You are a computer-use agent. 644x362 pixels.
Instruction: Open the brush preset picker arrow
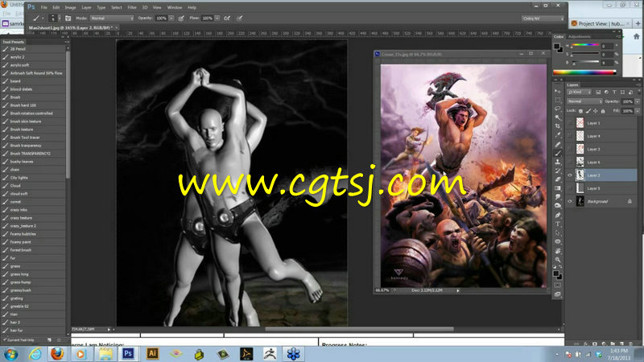pyautogui.click(x=60, y=18)
